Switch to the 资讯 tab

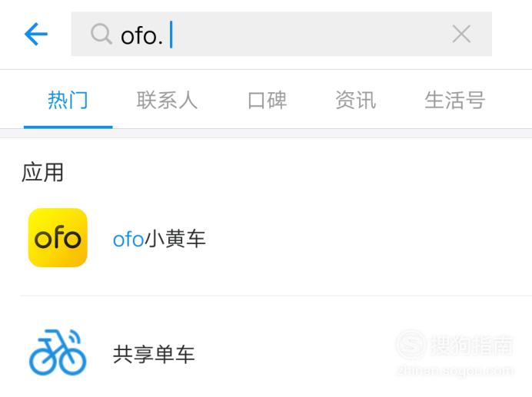click(x=356, y=100)
